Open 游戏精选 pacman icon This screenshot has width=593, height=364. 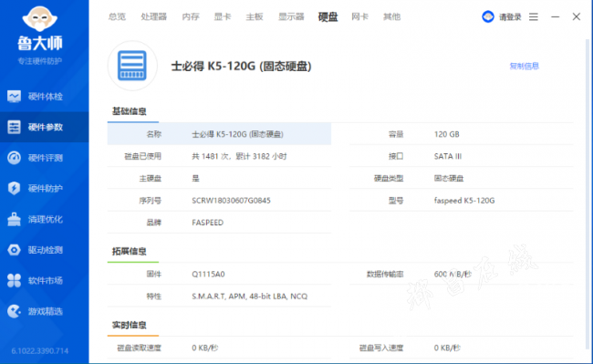tap(14, 311)
